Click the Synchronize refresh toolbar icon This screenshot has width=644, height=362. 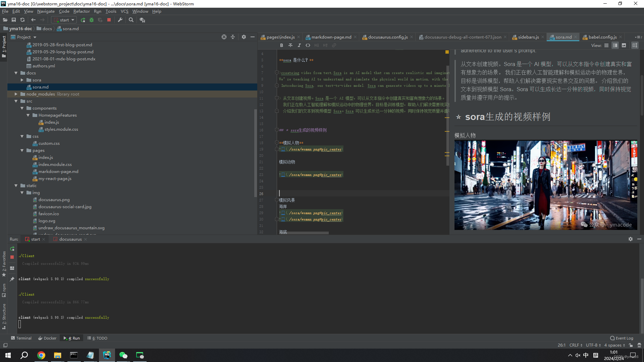click(x=22, y=20)
